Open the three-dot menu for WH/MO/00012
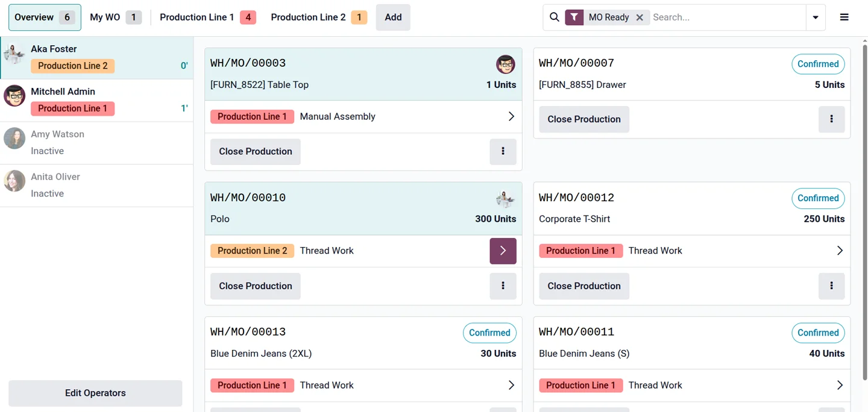The image size is (868, 412). coord(831,286)
